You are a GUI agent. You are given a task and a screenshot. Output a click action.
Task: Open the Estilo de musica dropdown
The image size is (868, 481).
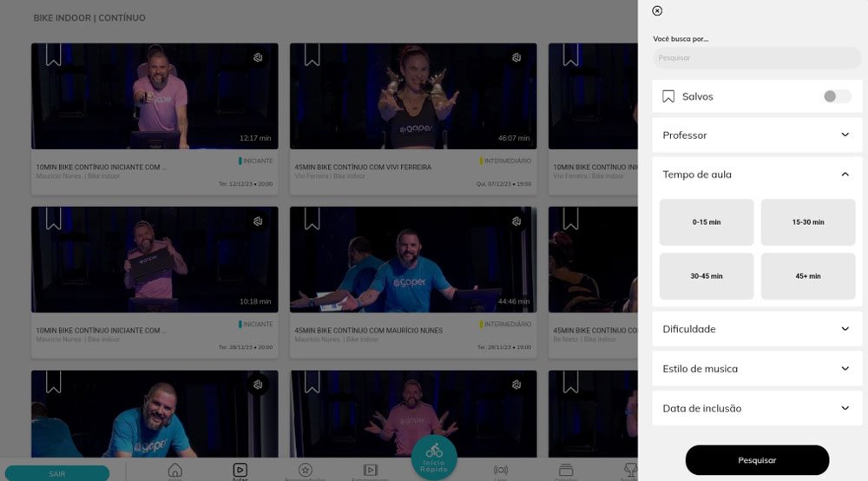click(757, 369)
